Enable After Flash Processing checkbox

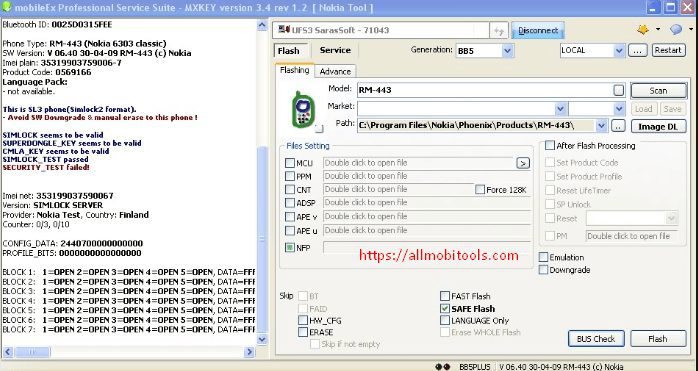pos(550,146)
